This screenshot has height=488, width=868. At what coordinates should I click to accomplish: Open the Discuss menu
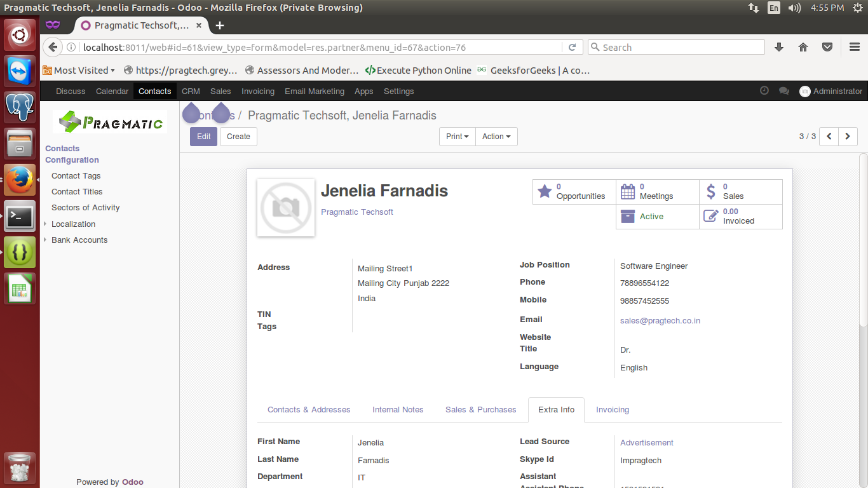click(71, 91)
